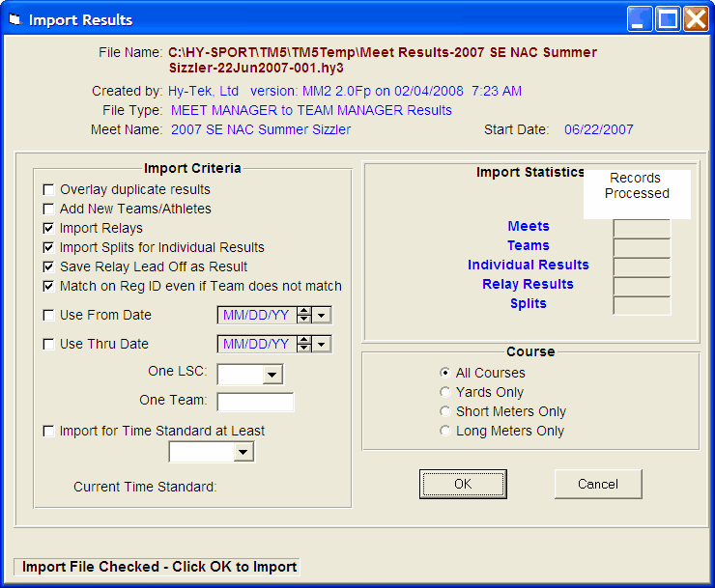Viewport: 715px width, 588px height.
Task: Click in the One Team text field
Action: click(255, 402)
